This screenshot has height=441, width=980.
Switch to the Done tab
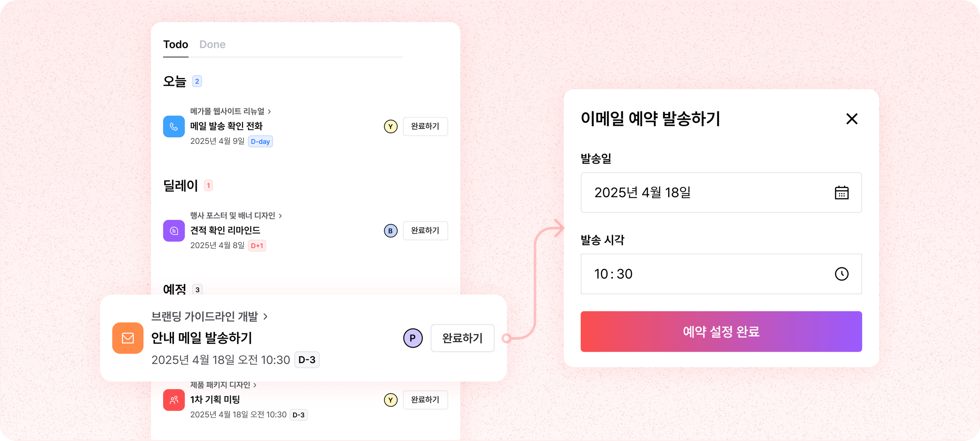coord(212,44)
